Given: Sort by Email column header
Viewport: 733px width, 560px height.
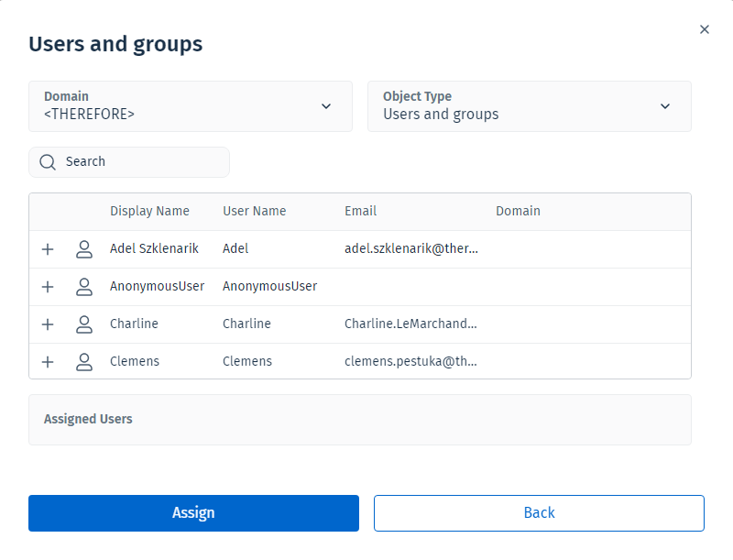Looking at the screenshot, I should point(360,212).
